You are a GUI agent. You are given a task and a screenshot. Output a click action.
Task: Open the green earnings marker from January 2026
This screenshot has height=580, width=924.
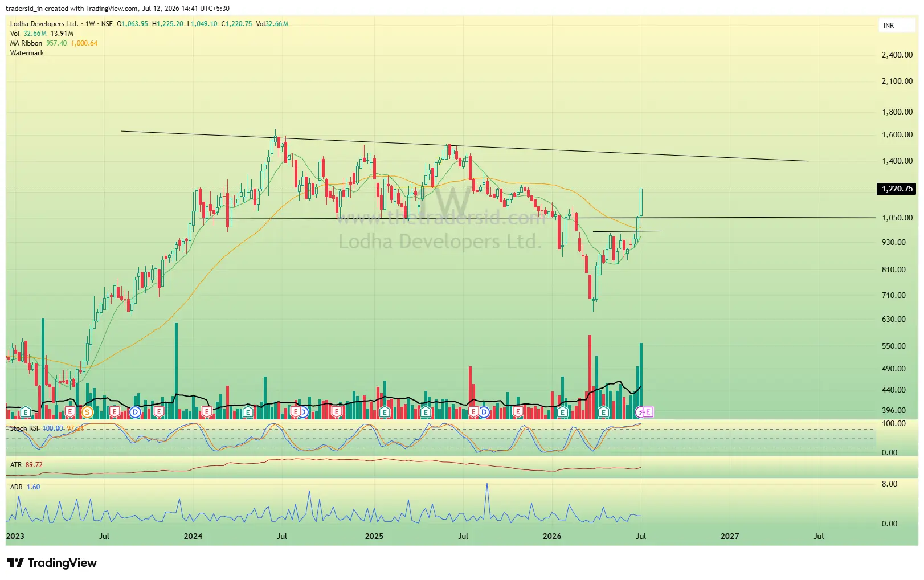pos(562,411)
